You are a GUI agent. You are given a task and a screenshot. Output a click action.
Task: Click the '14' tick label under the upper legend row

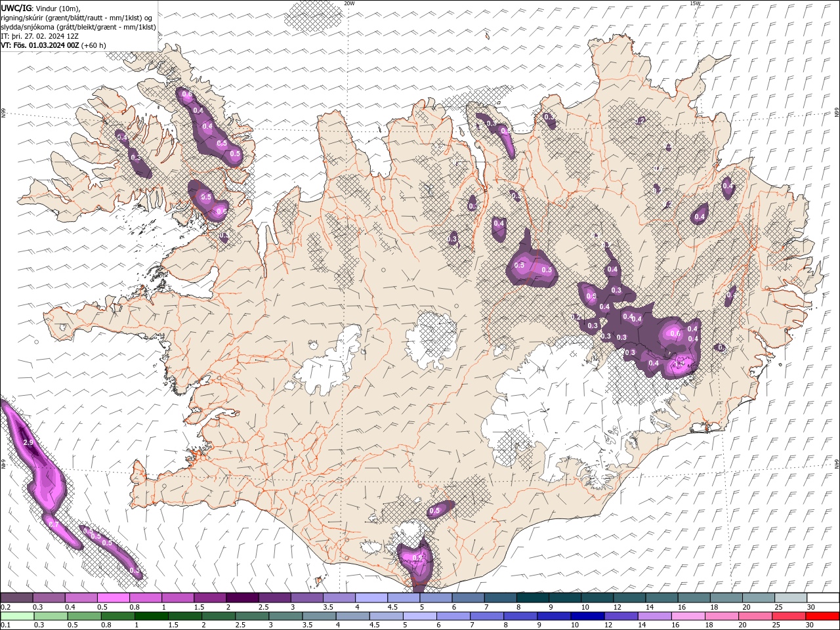(x=651, y=607)
